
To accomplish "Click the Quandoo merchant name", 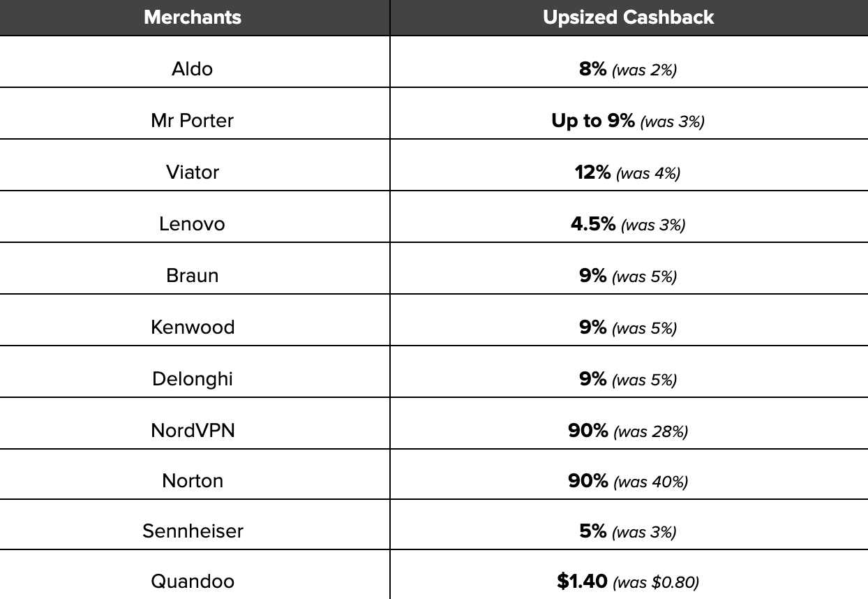I will (193, 582).
